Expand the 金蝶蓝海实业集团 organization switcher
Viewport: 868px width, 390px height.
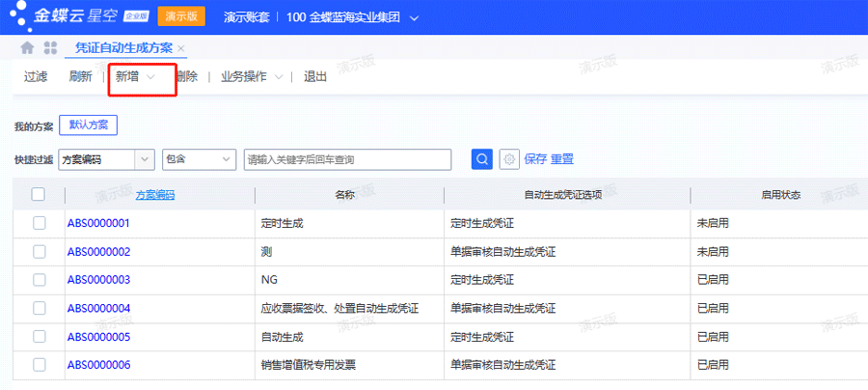[414, 17]
